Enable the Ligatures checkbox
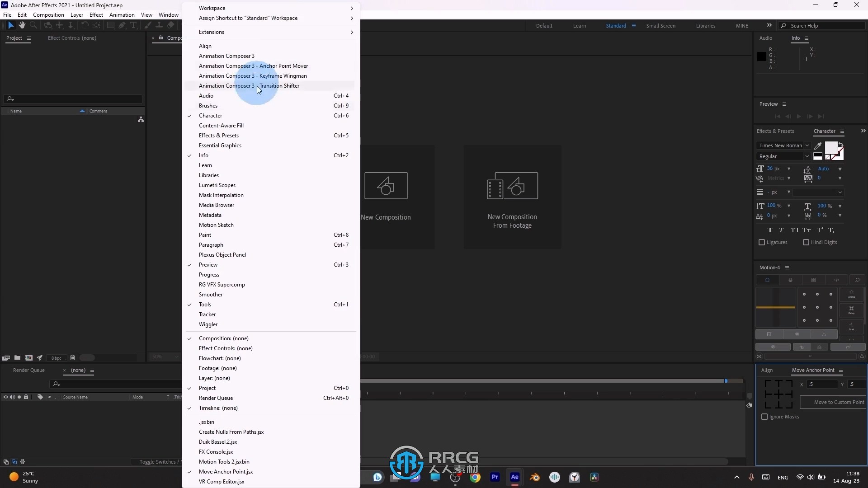The height and width of the screenshot is (488, 868). [762, 243]
